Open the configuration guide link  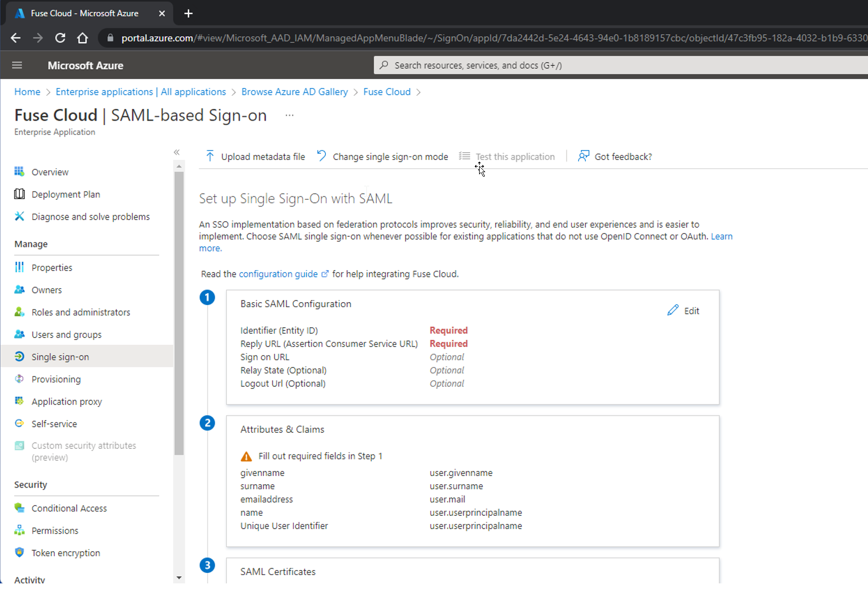[x=278, y=274]
